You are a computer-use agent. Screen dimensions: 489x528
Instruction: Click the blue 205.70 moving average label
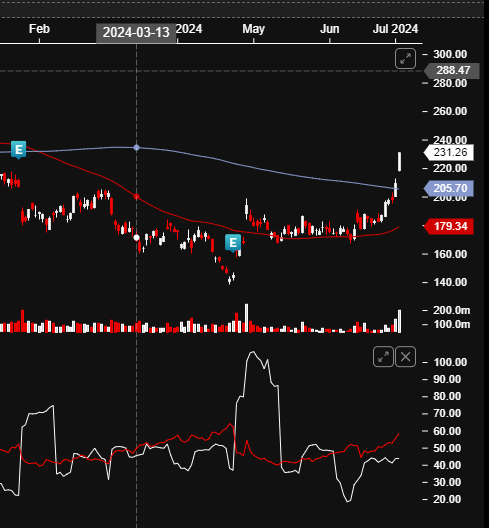click(x=449, y=188)
